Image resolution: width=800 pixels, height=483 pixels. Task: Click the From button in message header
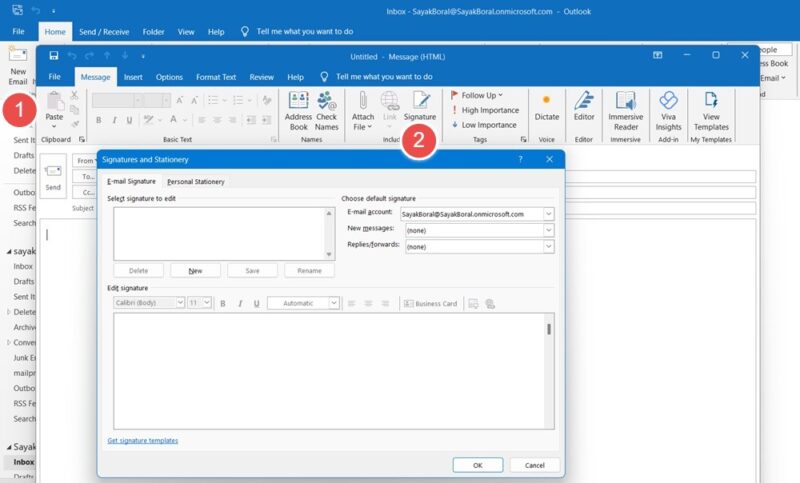click(85, 161)
